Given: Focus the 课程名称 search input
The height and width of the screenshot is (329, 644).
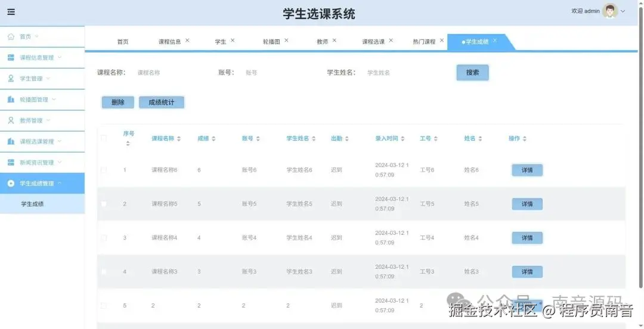Looking at the screenshot, I should (x=169, y=73).
